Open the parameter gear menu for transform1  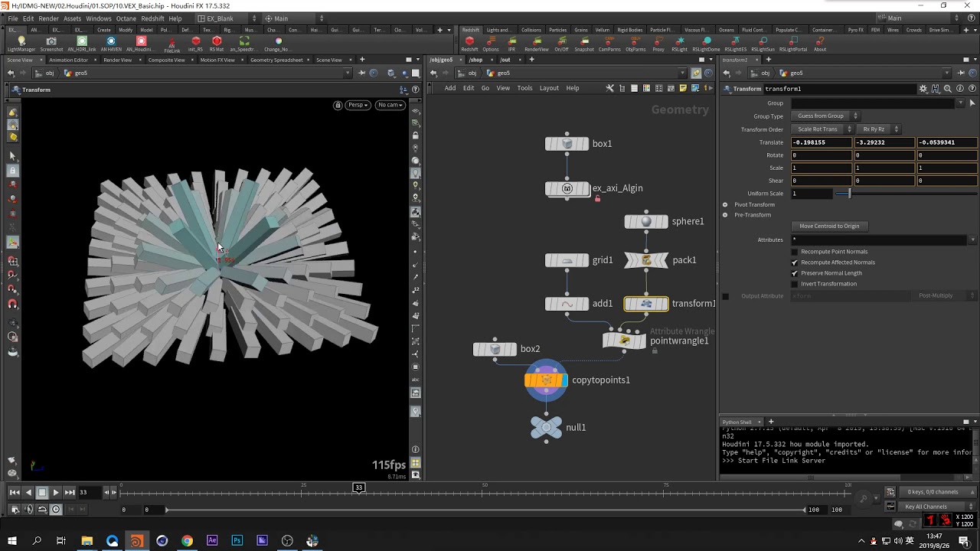(x=923, y=89)
